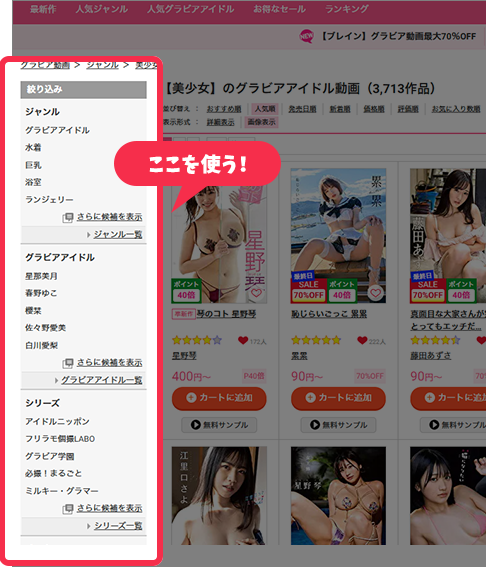Click the heart icon on 琴のコト thumbnail
Viewport: 486px width, 567px height.
pos(256,293)
